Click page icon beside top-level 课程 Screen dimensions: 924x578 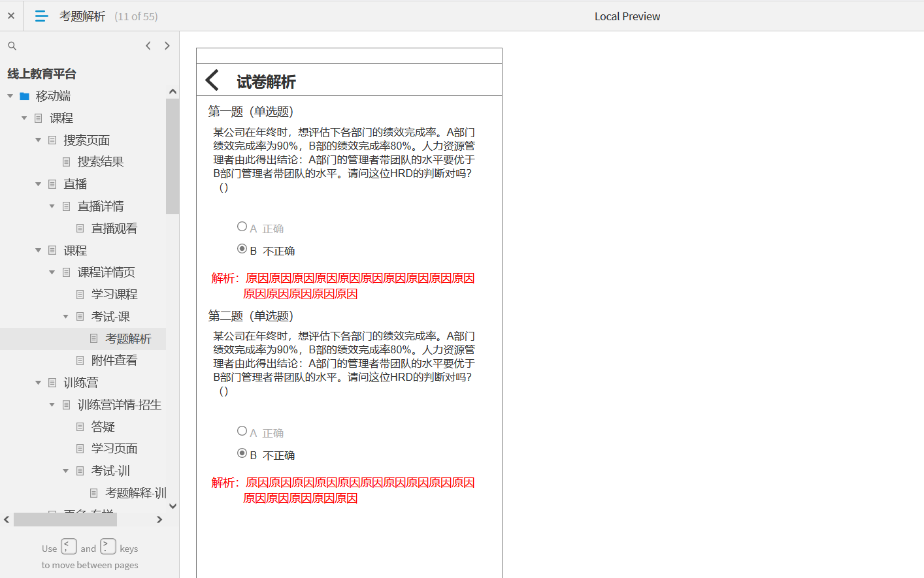[39, 118]
